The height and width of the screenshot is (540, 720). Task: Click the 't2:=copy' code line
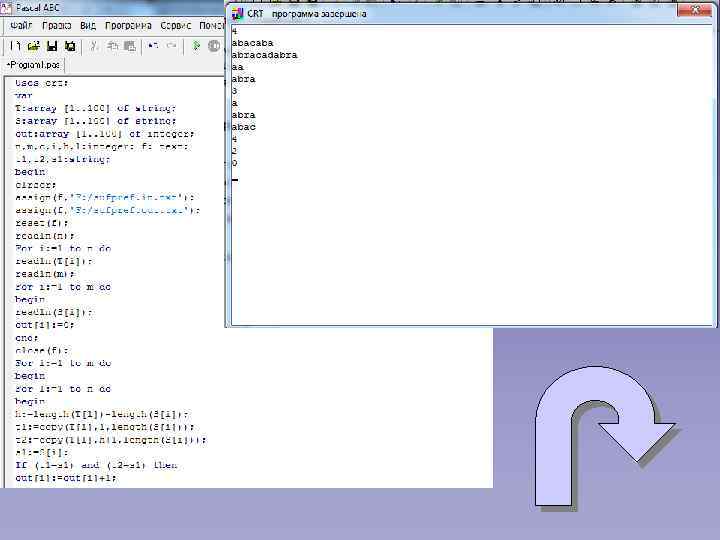111,440
